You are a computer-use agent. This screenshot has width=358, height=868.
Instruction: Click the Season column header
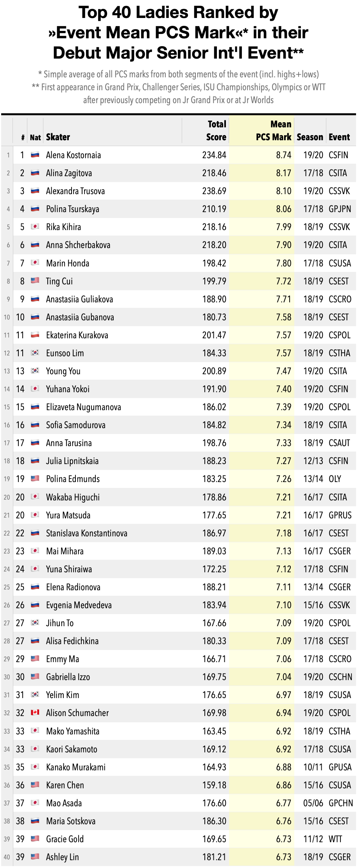click(x=310, y=137)
